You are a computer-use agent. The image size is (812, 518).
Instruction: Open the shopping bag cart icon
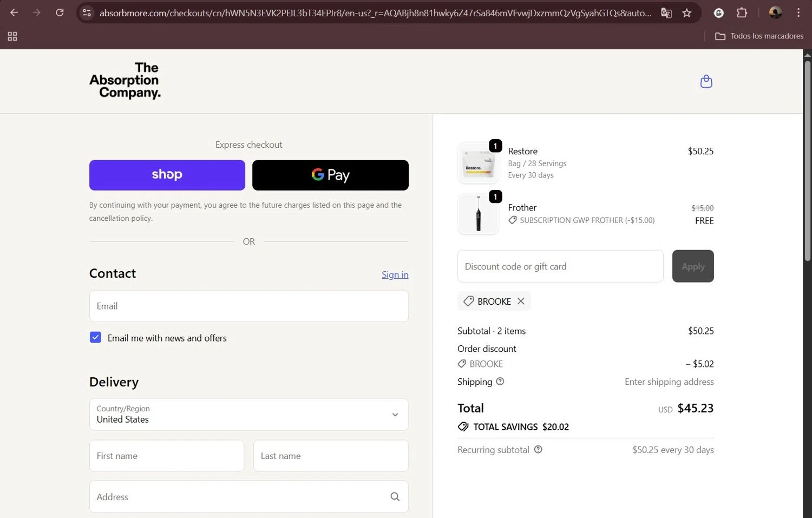(x=706, y=81)
